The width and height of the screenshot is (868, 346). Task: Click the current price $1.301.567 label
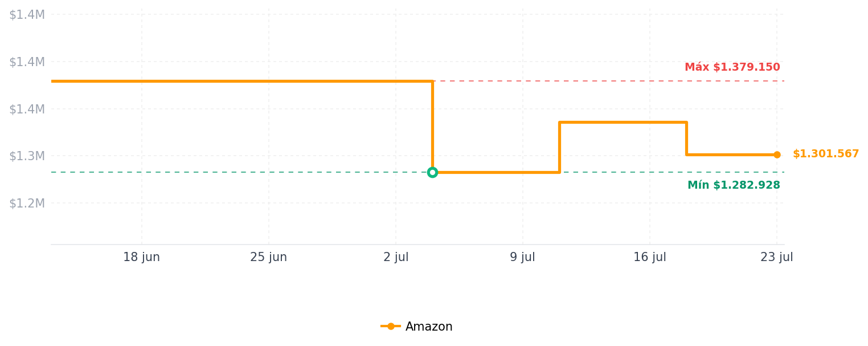(826, 154)
